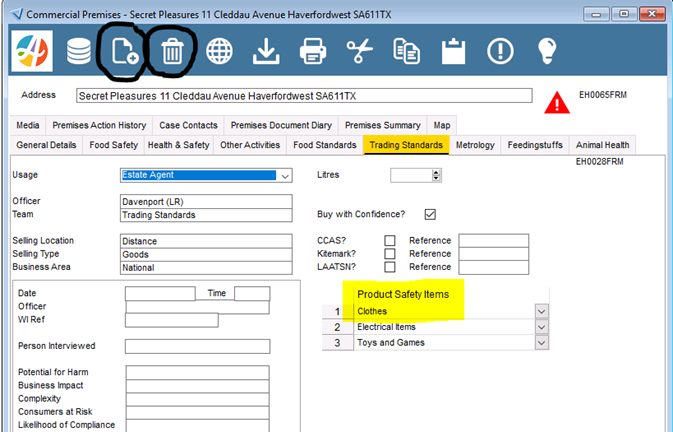673x432 pixels.
Task: Open the database stack icon
Action: pyautogui.click(x=79, y=51)
